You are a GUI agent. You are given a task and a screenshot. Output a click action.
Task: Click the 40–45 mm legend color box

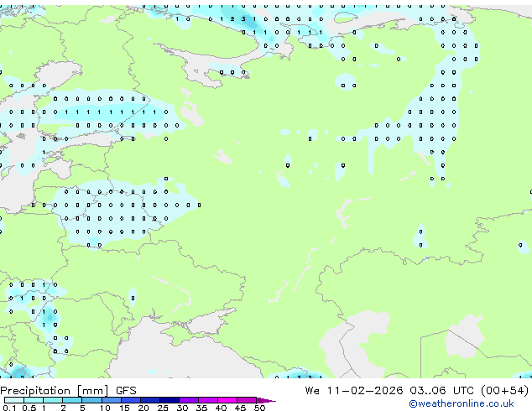(x=227, y=400)
